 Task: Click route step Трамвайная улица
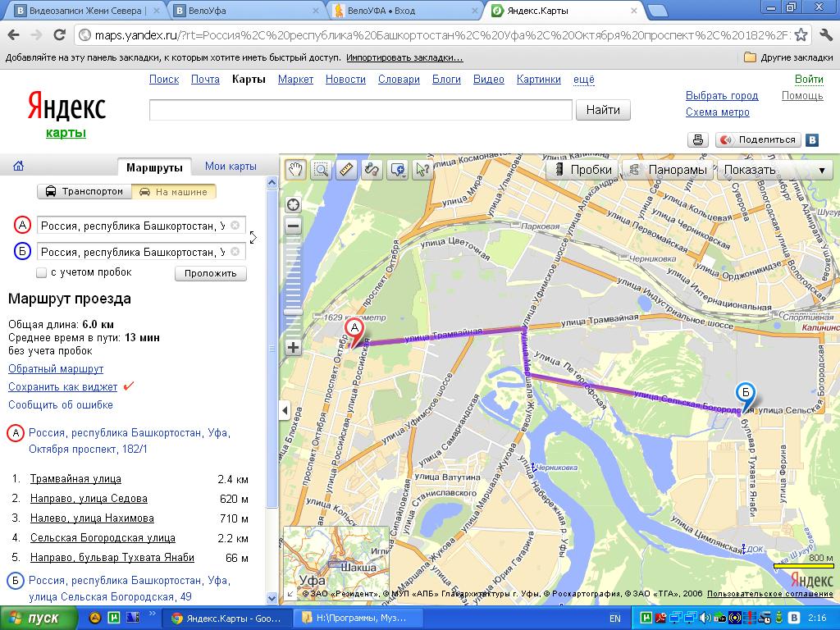point(75,479)
